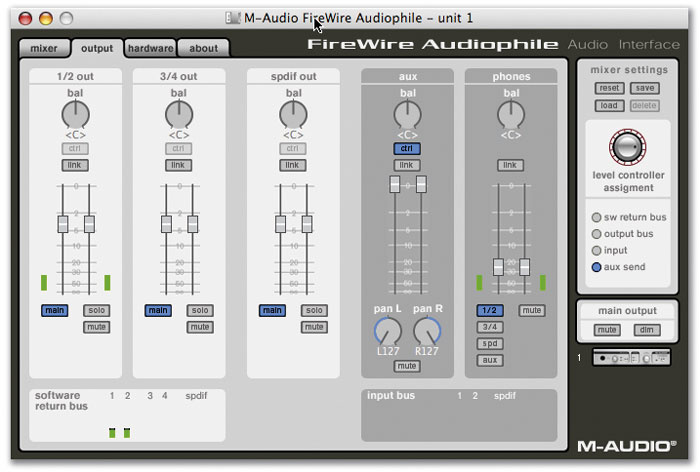Click the delete mixer settings button
This screenshot has width=700, height=472.
(645, 106)
